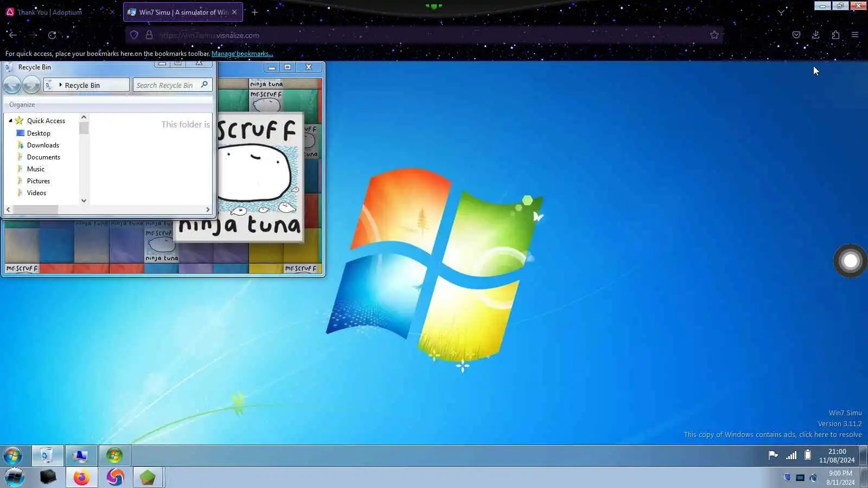
Task: Click the white circular floating button at right edge
Action: [x=850, y=261]
